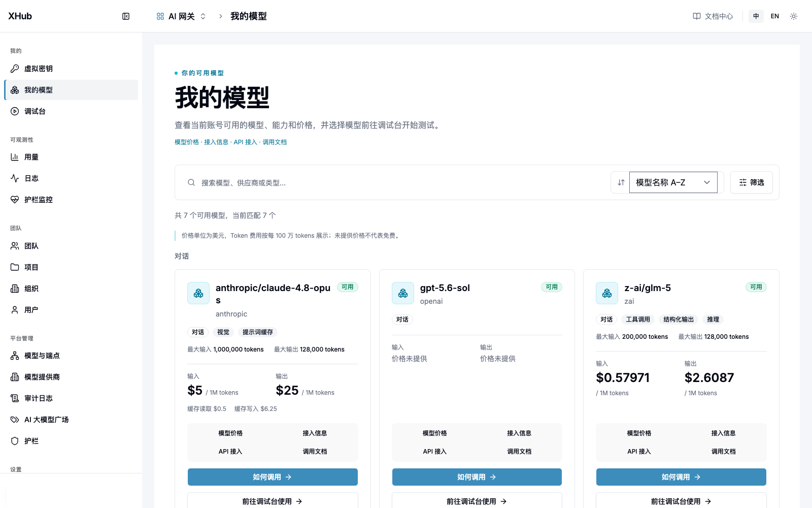812x508 pixels.
Task: Toggle the light/dark theme icon
Action: tap(794, 16)
